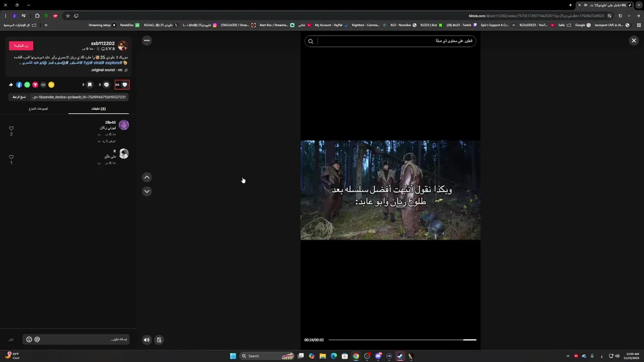Open the sxb112202 username link
Screen dimensions: 644x362
[103, 44]
